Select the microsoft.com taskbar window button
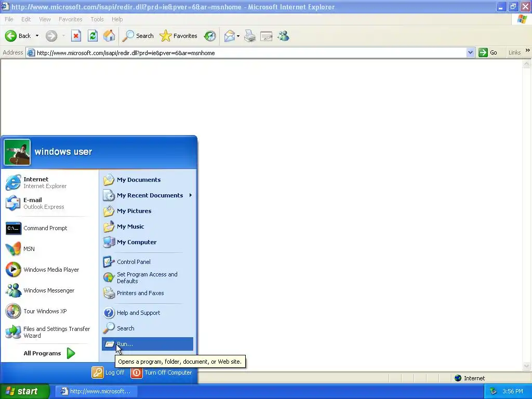This screenshot has width=532, height=399. (x=96, y=391)
